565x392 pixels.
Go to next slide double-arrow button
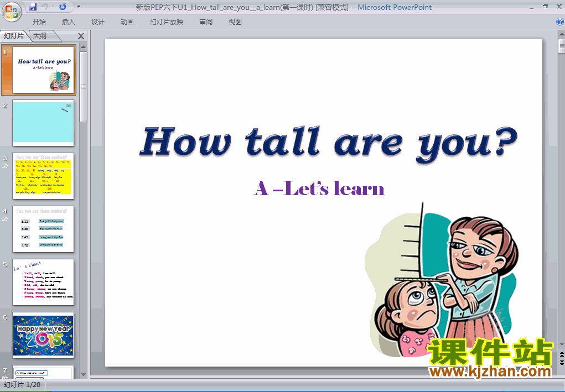561,363
